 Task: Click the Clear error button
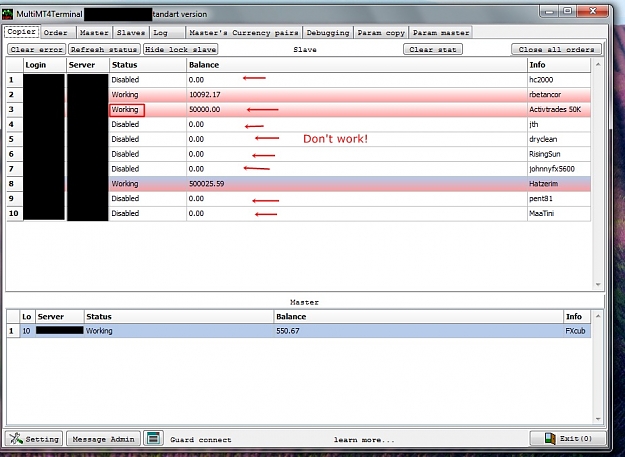pyautogui.click(x=37, y=49)
